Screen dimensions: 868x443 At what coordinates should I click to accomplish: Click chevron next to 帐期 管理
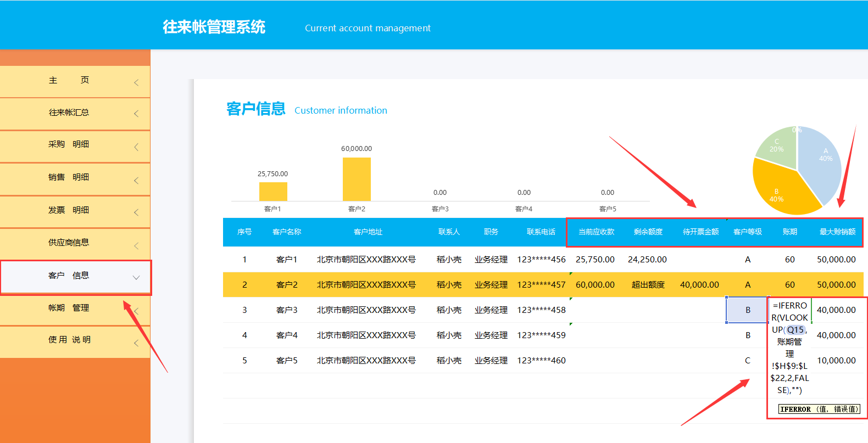136,311
